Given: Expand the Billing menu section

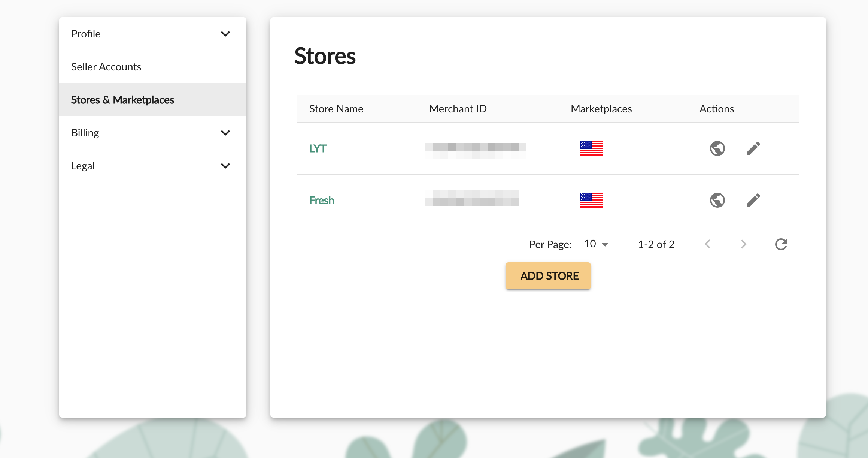Looking at the screenshot, I should coord(153,133).
